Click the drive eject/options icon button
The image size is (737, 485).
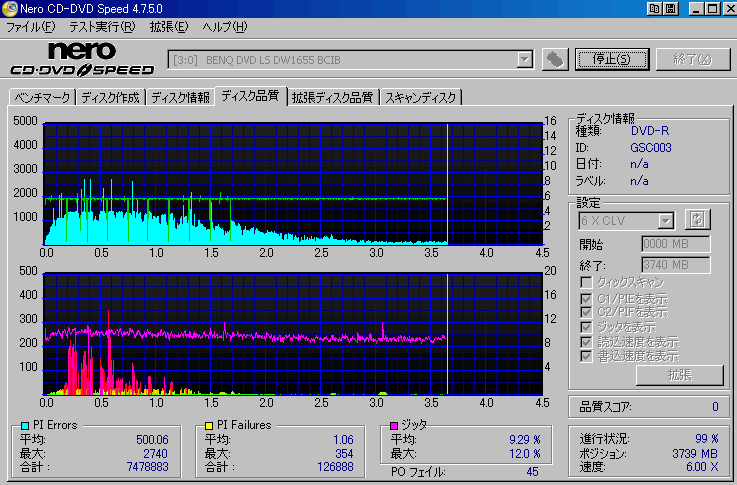pyautogui.click(x=555, y=60)
